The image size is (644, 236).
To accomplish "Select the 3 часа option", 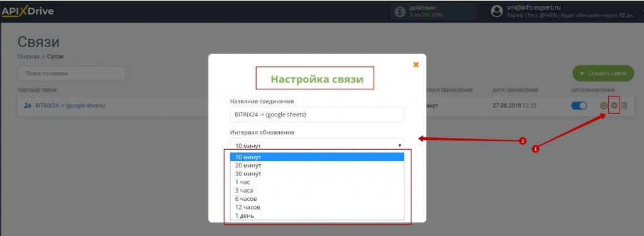I will click(317, 190).
